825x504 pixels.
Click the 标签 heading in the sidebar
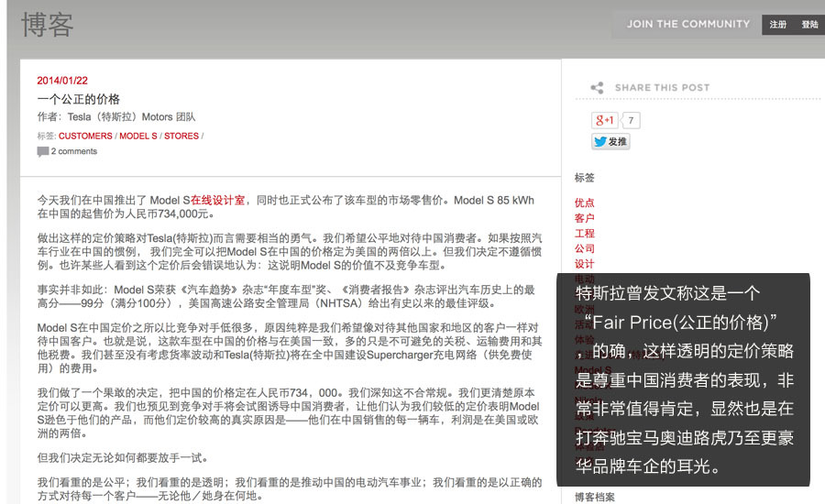[585, 178]
